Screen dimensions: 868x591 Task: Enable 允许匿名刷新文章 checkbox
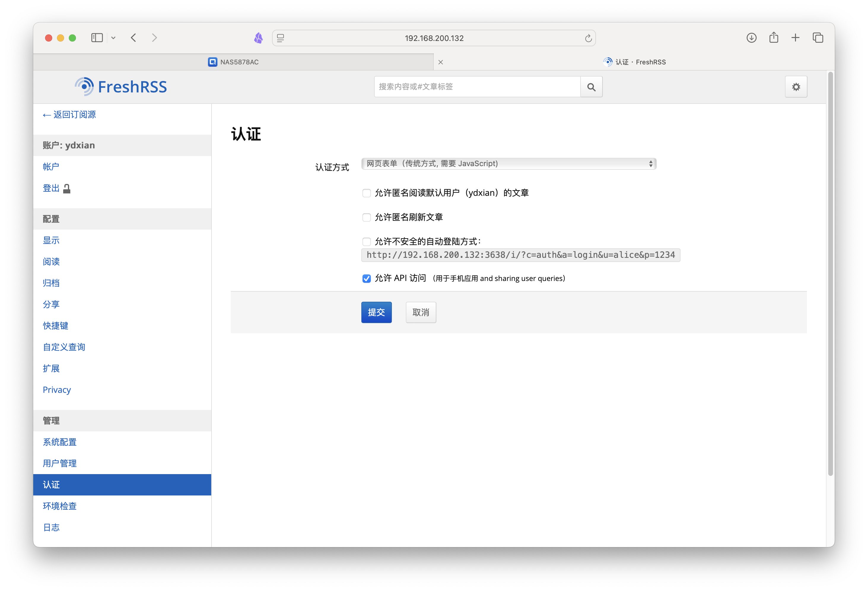pos(366,217)
